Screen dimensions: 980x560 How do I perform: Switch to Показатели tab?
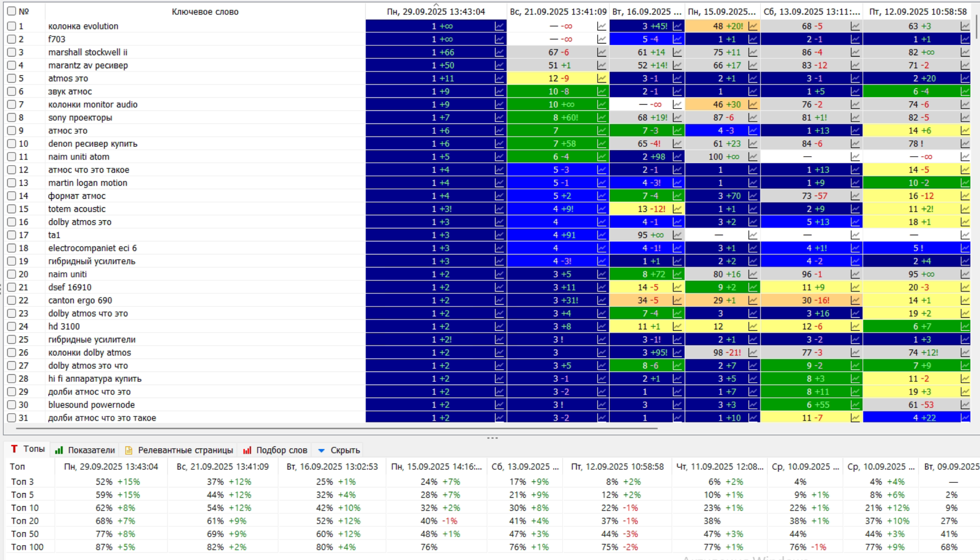(x=85, y=450)
